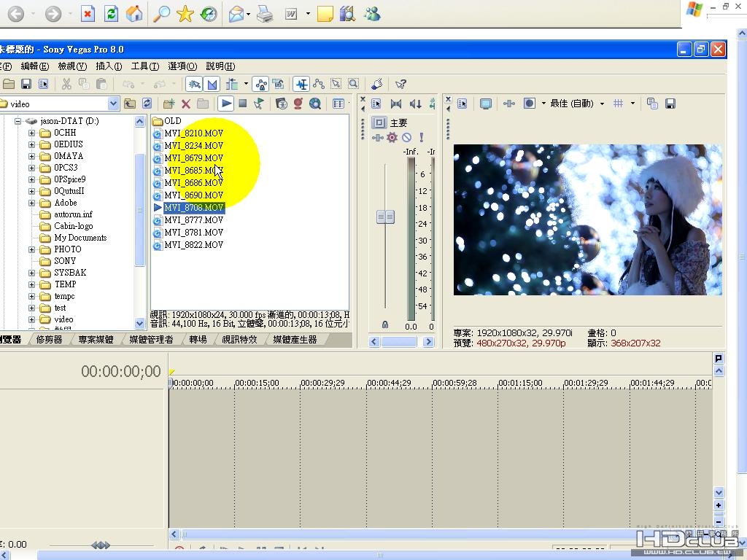This screenshot has width=747, height=560.
Task: Delete selected file with red X icon
Action: coord(186,104)
